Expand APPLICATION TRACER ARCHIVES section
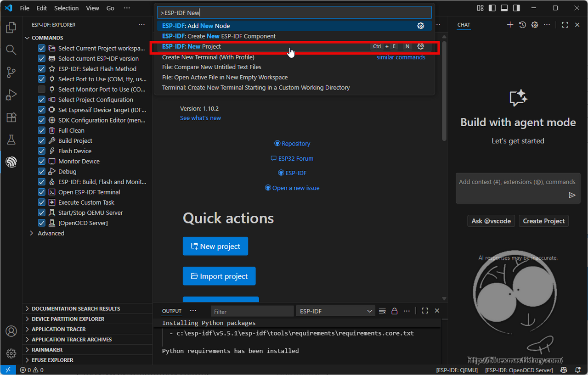The height and width of the screenshot is (375, 588). (x=87, y=340)
